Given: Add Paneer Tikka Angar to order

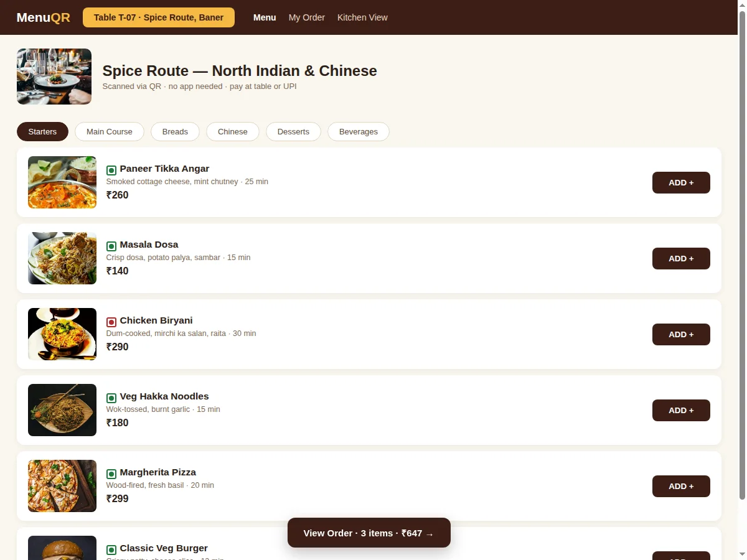Looking at the screenshot, I should [x=681, y=183].
